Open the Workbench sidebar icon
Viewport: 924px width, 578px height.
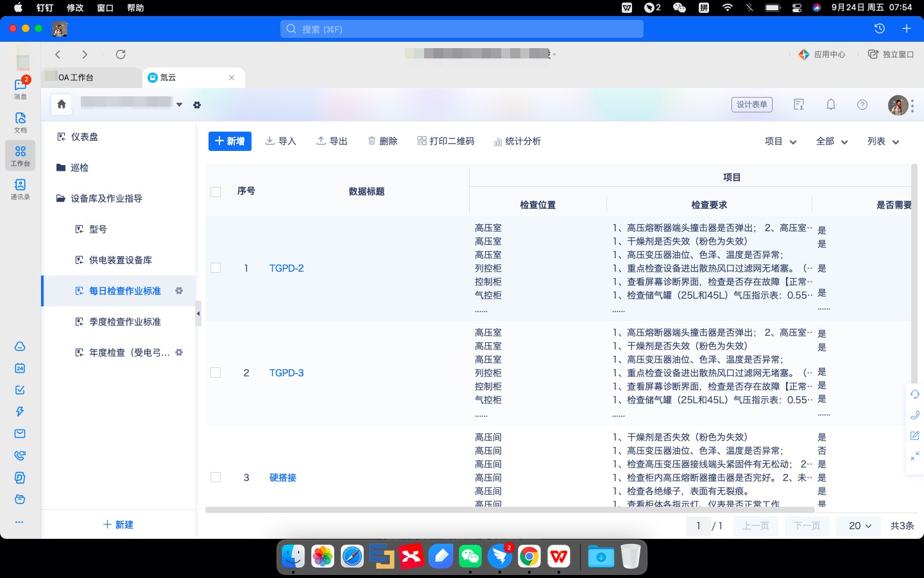click(x=21, y=155)
